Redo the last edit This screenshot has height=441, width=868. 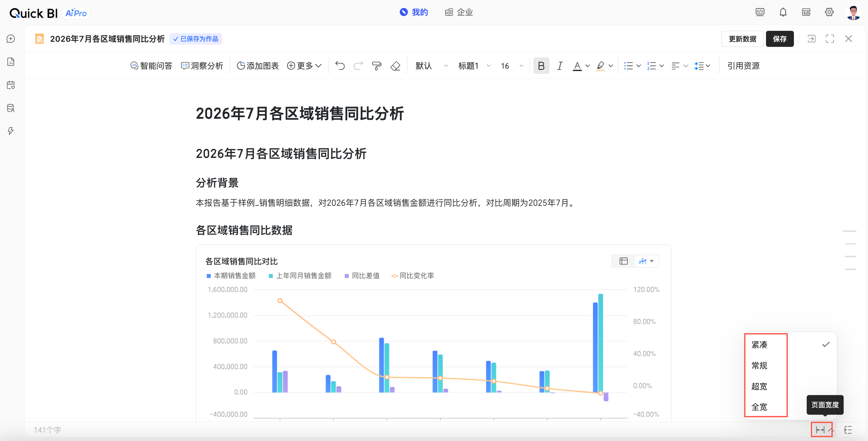coord(358,66)
